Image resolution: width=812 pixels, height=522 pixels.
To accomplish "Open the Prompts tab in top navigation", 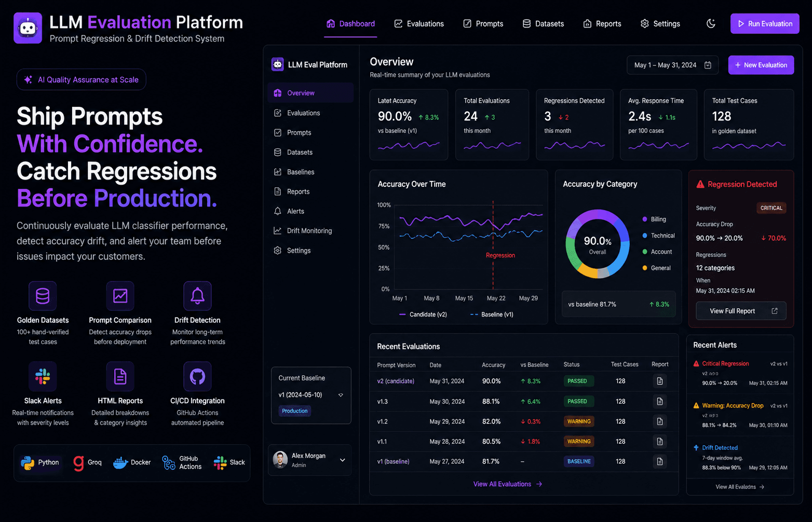I will (483, 24).
